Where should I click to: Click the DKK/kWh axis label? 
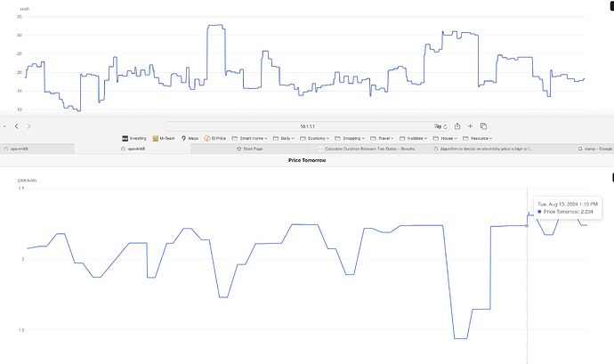point(27,181)
